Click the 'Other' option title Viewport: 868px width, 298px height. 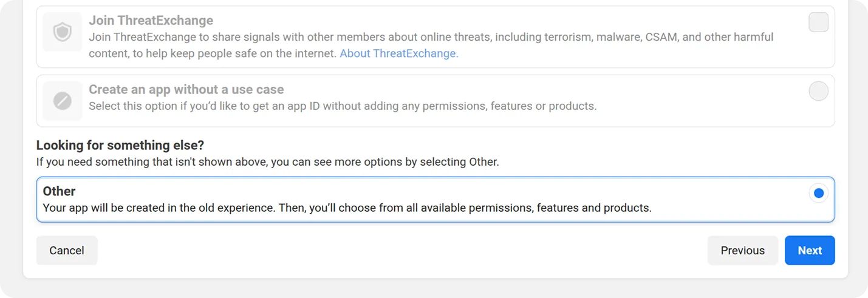59,191
